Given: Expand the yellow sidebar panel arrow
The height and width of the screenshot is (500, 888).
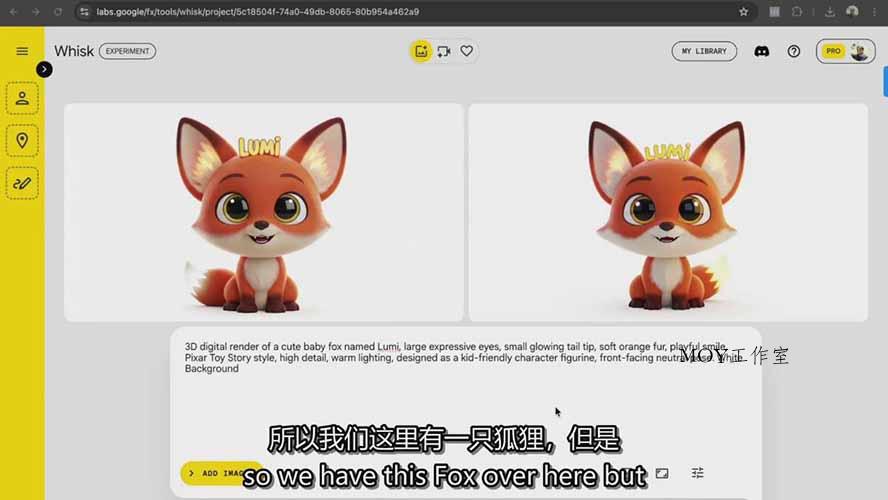Looking at the screenshot, I should coord(44,69).
